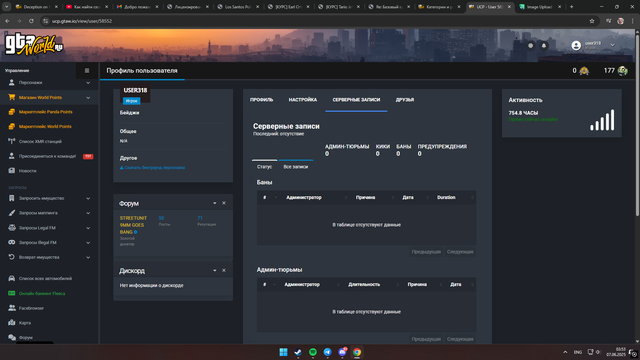Switch to the Профиль tab
The image size is (640, 360).
tap(262, 100)
